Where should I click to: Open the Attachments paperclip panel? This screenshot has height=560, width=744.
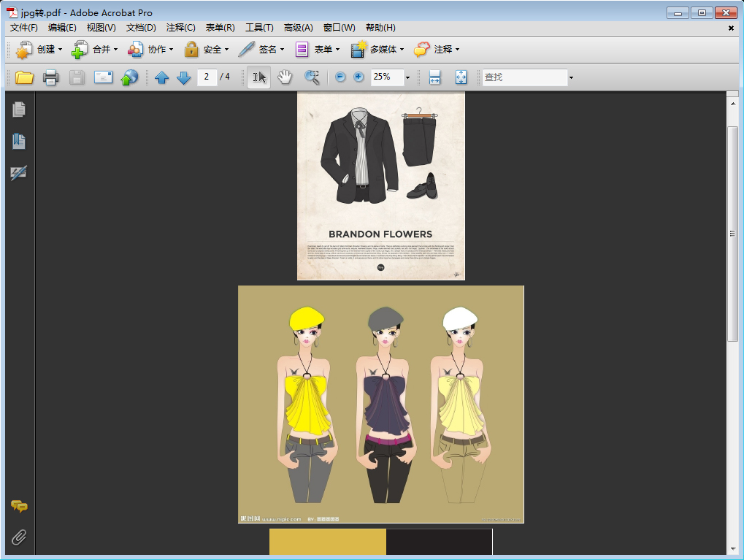pos(19,537)
